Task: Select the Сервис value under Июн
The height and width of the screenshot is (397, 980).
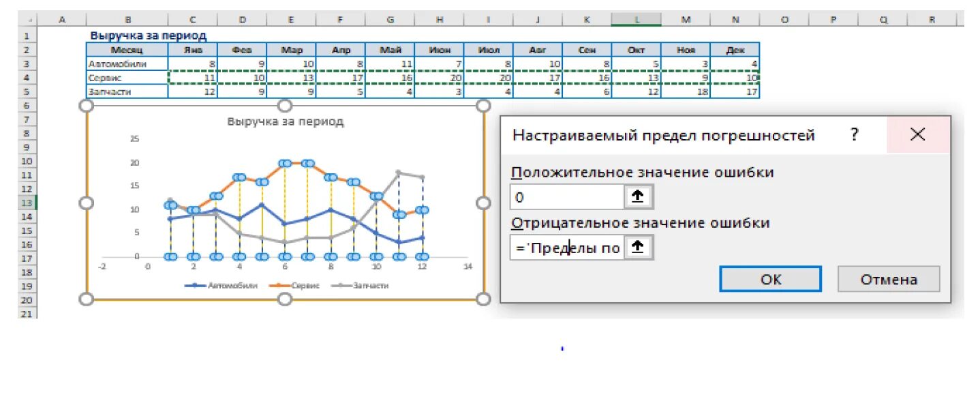Action: (x=440, y=78)
